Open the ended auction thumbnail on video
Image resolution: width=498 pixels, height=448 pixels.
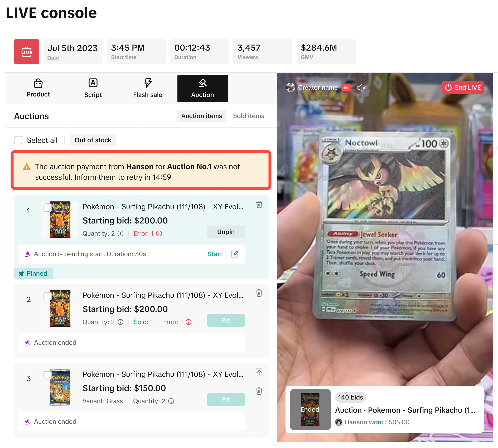click(x=310, y=410)
